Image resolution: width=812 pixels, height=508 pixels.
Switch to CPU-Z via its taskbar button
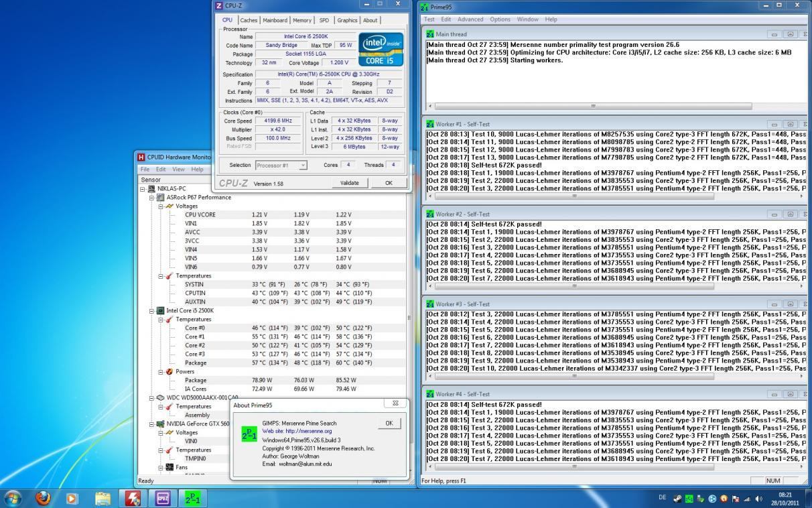[163, 498]
